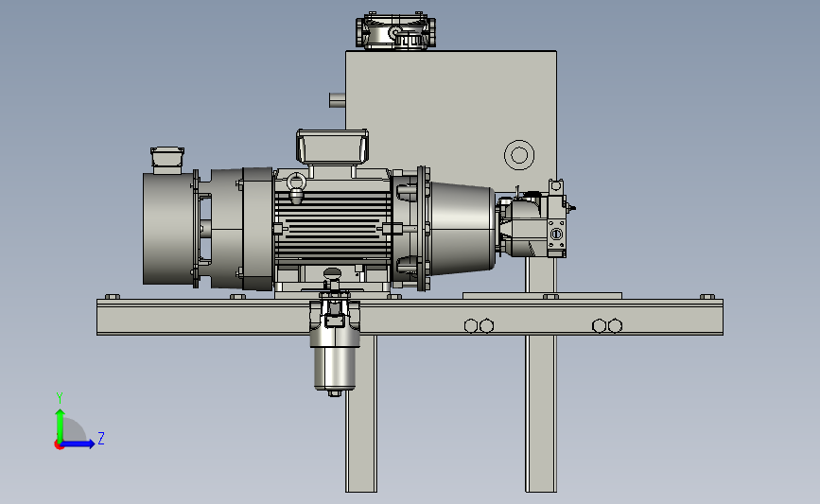Select the large cylindrical cover at the motor's far left

point(167,229)
